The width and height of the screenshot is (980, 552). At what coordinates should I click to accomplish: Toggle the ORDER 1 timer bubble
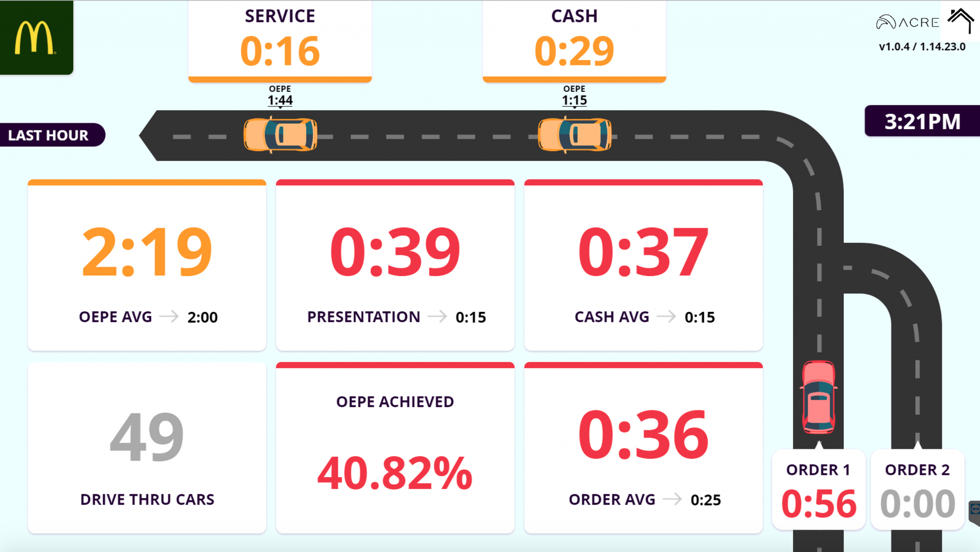point(818,489)
